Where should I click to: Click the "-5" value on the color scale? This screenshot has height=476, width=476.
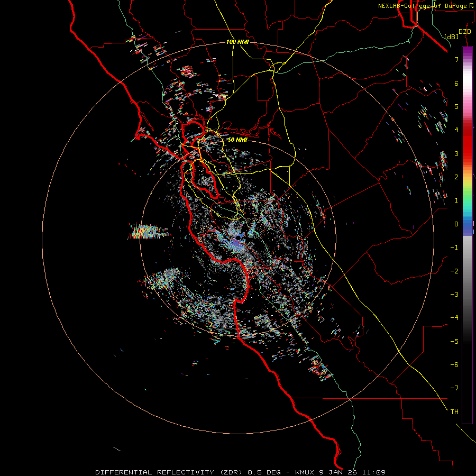click(454, 342)
